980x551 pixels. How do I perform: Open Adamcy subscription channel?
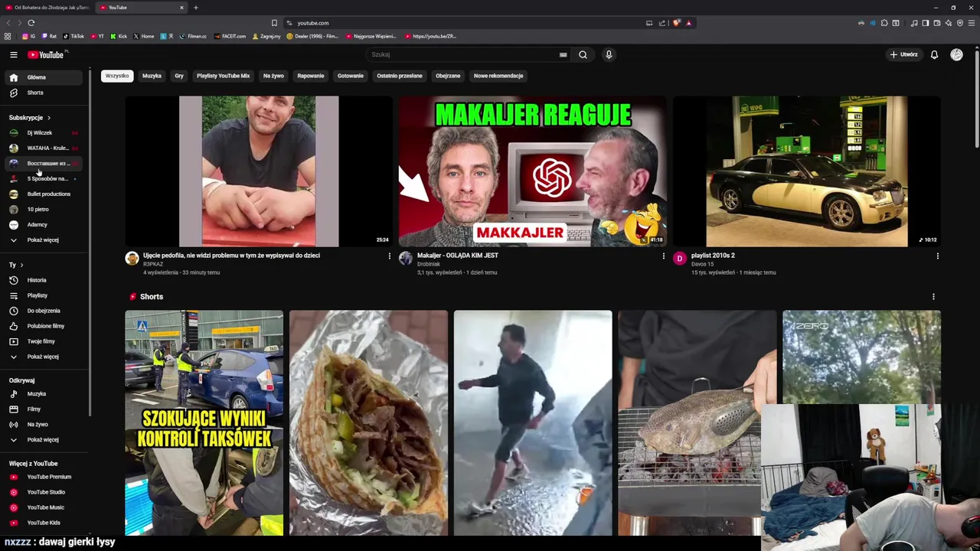click(44, 224)
